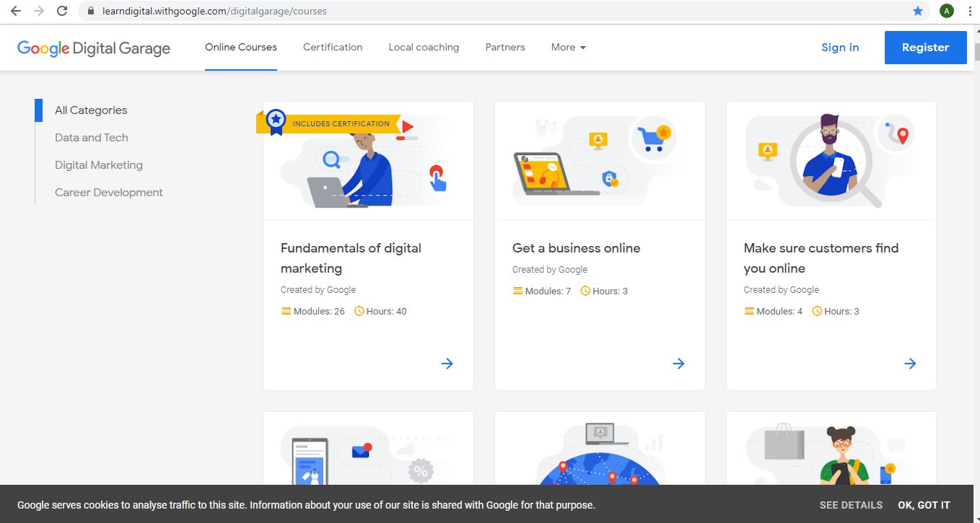Click Modules icon on Make sure customers find you
This screenshot has height=523, width=980.
pyautogui.click(x=749, y=312)
